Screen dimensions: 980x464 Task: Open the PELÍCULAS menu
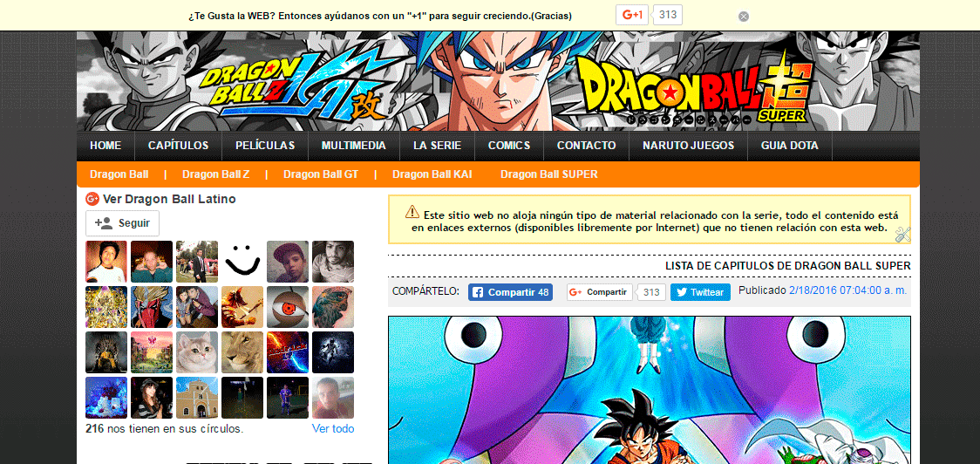(x=265, y=146)
